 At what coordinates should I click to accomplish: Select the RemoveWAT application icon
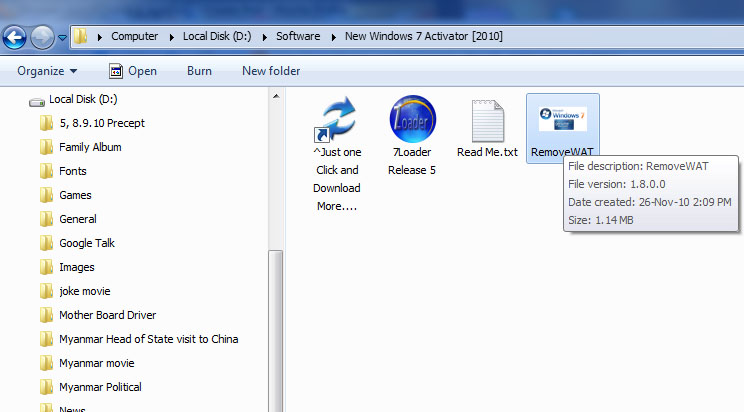[x=563, y=119]
